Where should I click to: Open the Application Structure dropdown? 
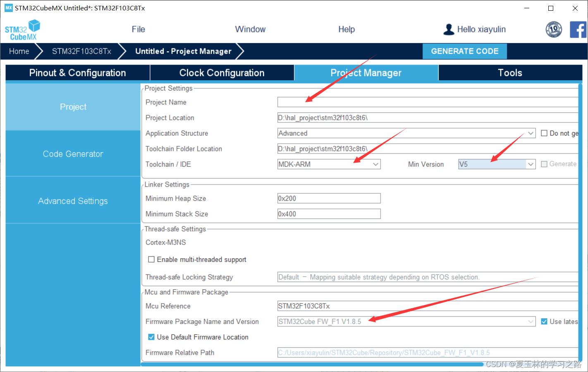click(406, 133)
